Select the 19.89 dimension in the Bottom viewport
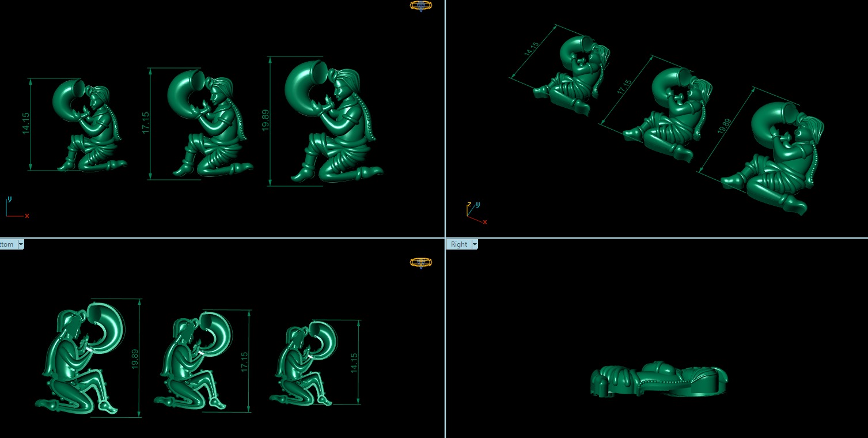This screenshot has height=438, width=868. click(135, 358)
